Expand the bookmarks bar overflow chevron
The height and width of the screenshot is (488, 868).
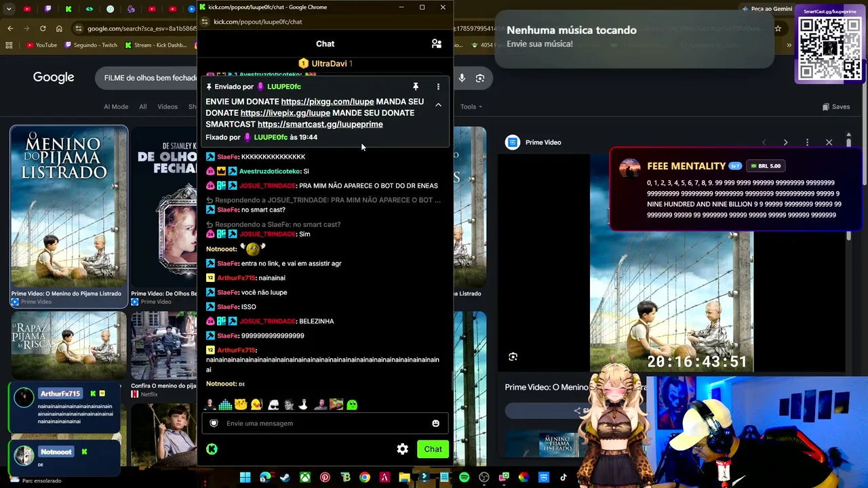pos(789,45)
